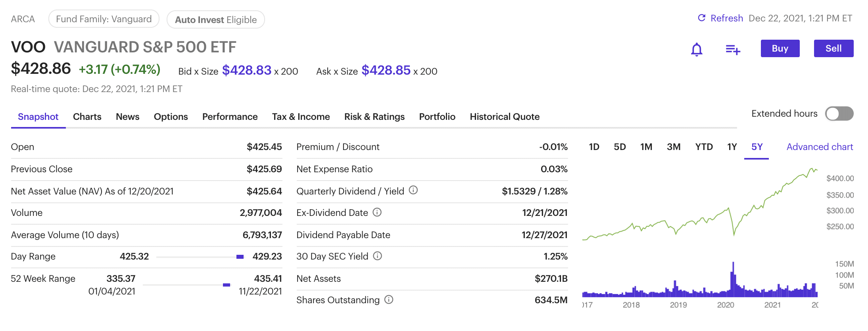Open the Ex-Dividend Date info icon

click(x=377, y=212)
